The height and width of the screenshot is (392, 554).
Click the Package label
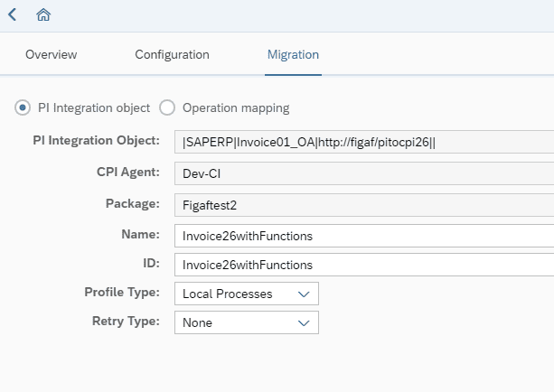133,203
